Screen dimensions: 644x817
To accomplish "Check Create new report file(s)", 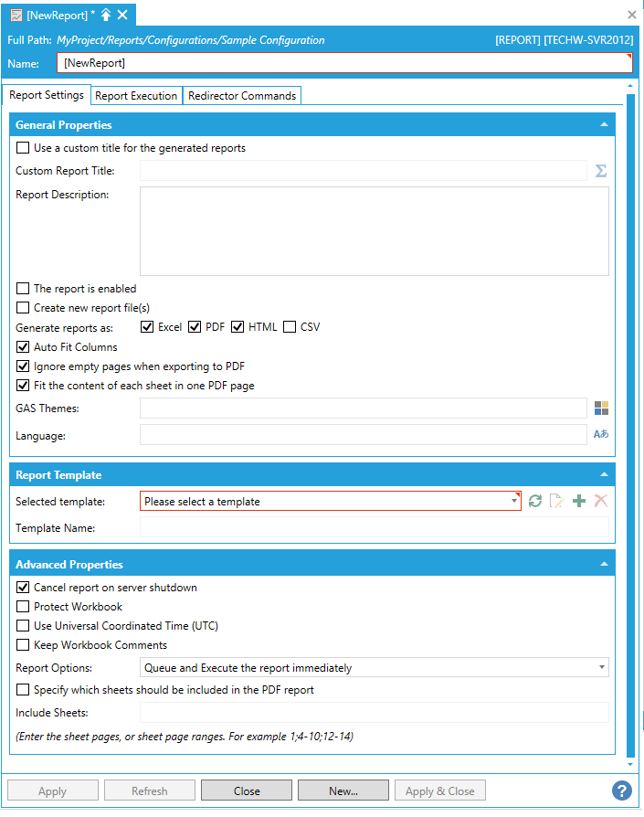I will click(x=23, y=308).
